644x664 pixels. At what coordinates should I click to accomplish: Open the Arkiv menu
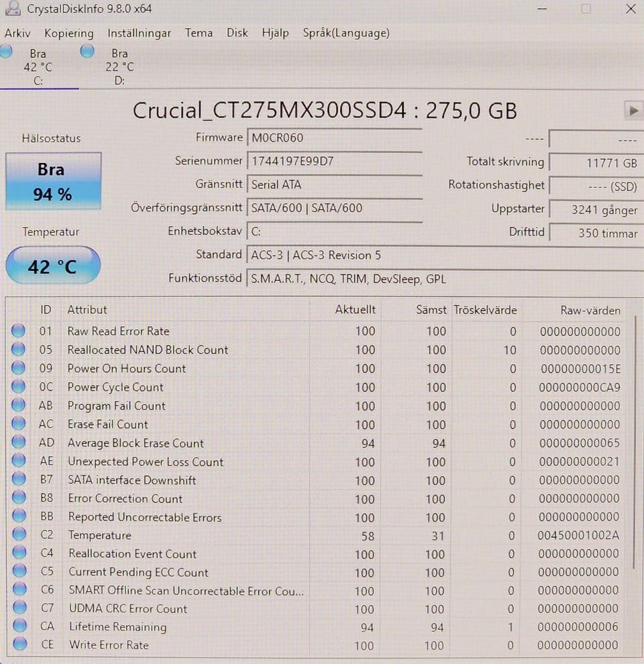point(17,33)
